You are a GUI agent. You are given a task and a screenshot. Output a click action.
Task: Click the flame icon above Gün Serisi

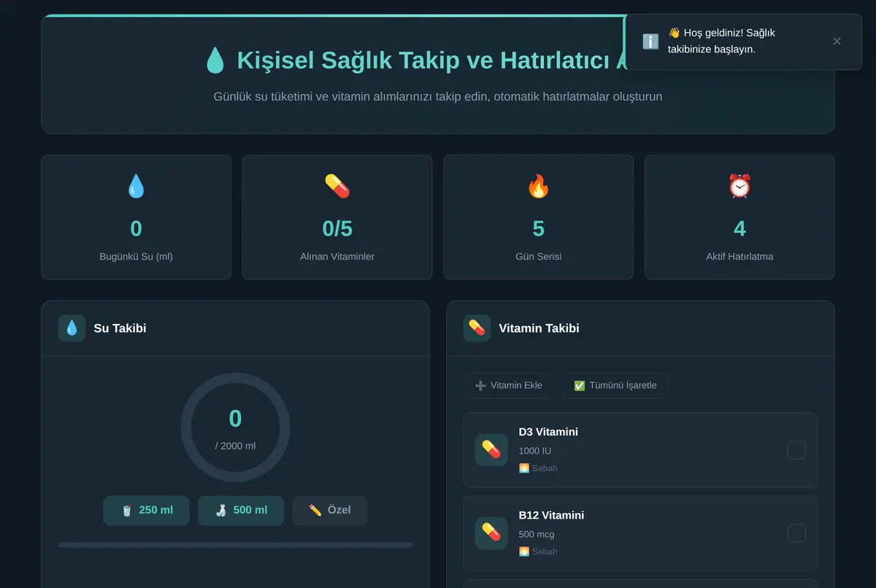click(539, 186)
